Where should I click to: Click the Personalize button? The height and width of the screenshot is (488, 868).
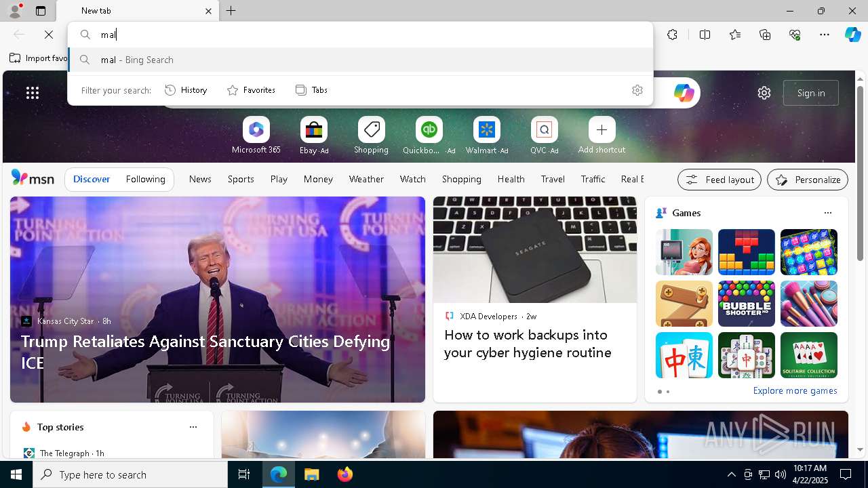click(x=808, y=180)
